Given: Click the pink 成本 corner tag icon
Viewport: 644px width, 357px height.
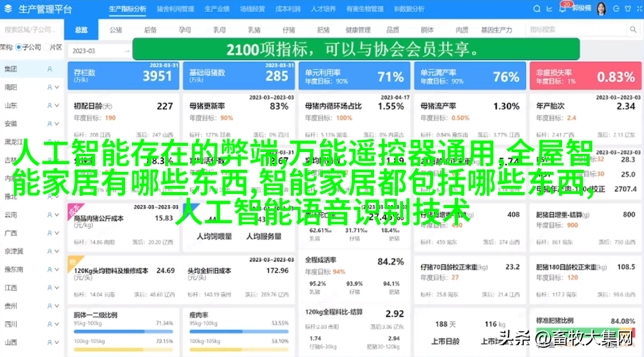Looking at the screenshot, I should (75, 211).
